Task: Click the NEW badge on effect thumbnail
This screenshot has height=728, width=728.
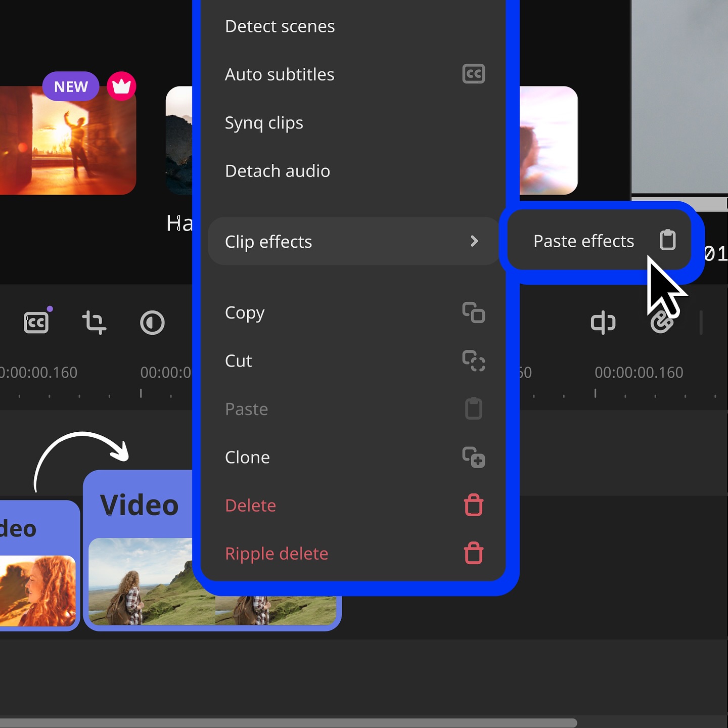Action: (x=71, y=86)
